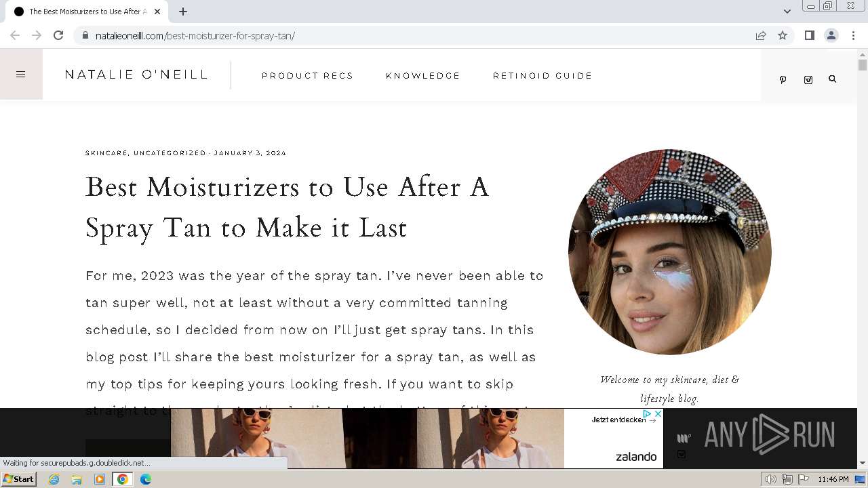The height and width of the screenshot is (488, 868).
Task: View site security lock info
Action: (x=85, y=35)
